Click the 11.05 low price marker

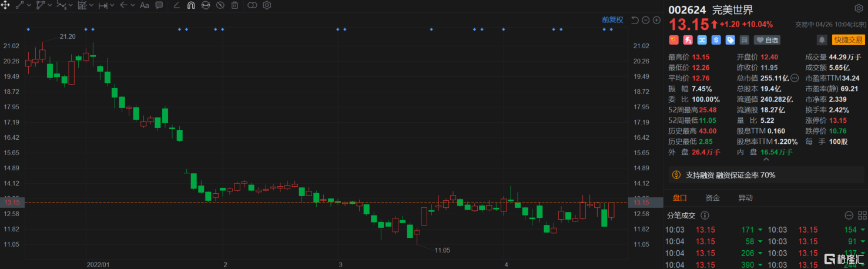click(442, 250)
